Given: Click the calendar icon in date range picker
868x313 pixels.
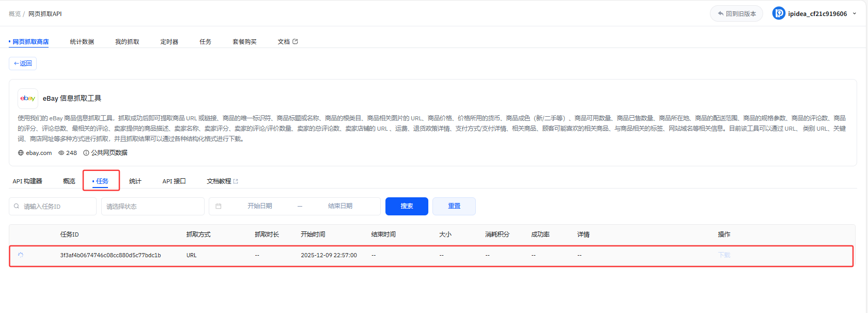Looking at the screenshot, I should coord(218,206).
